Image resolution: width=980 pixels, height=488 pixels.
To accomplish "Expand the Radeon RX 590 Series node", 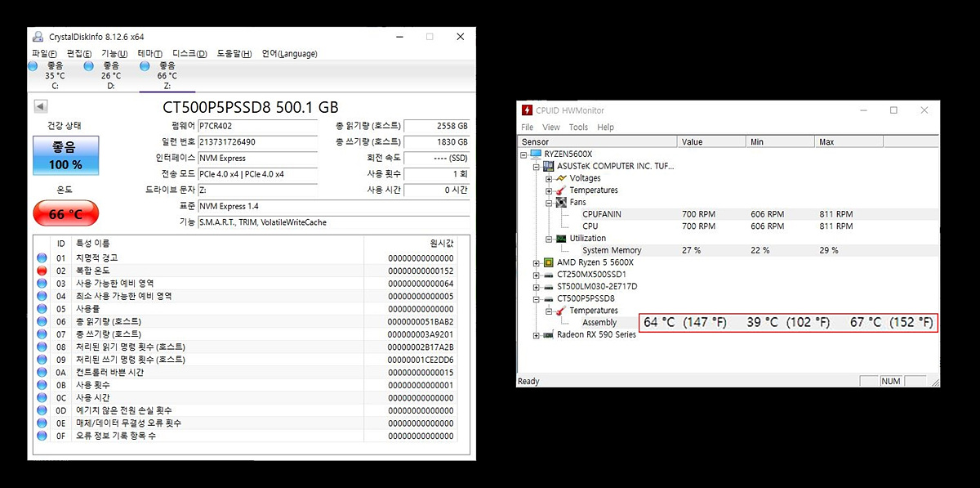I will coord(537,334).
